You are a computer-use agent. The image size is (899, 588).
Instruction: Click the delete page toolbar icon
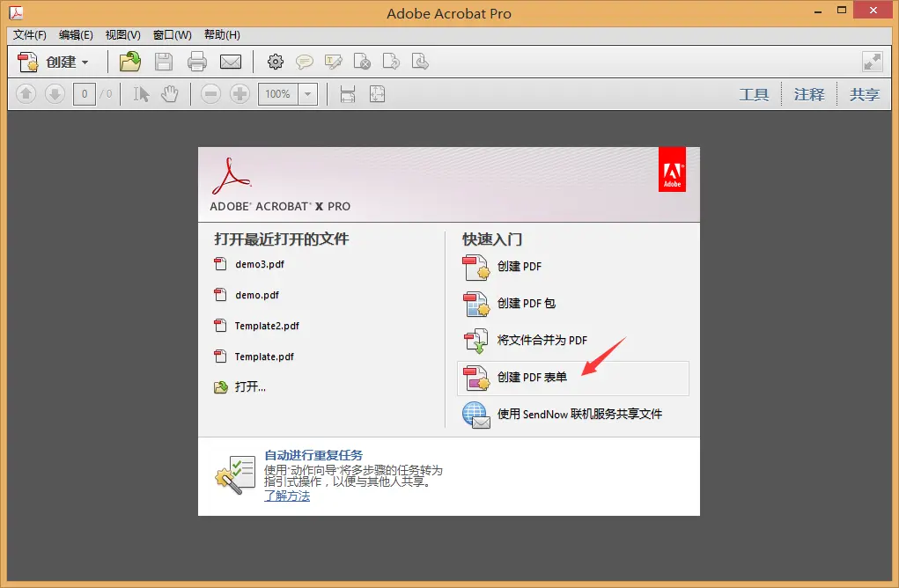tap(362, 62)
